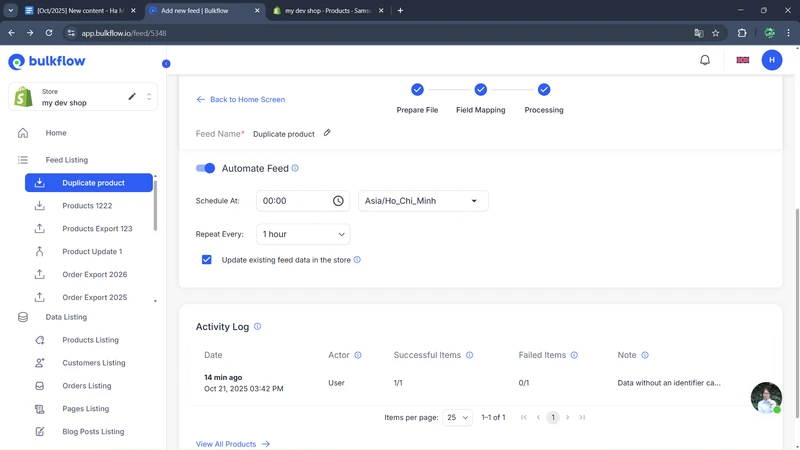Open the support chat avatar
This screenshot has width=800, height=450.
point(766,397)
